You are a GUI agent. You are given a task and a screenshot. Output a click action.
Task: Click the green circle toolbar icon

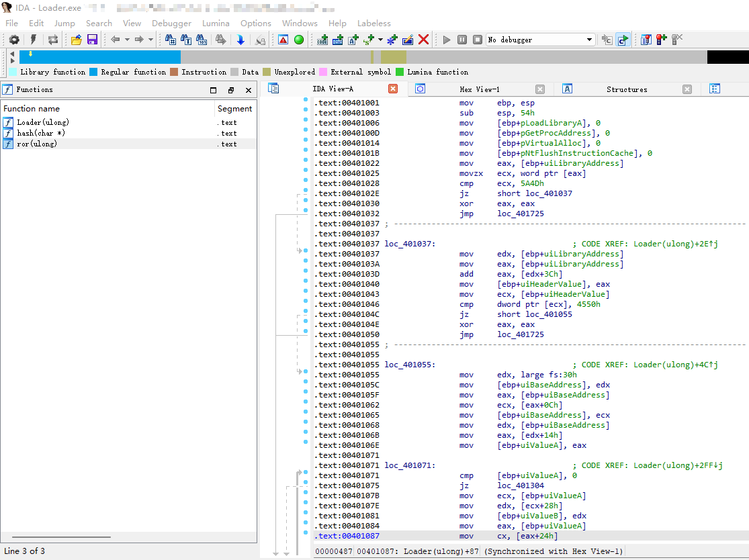tap(299, 40)
